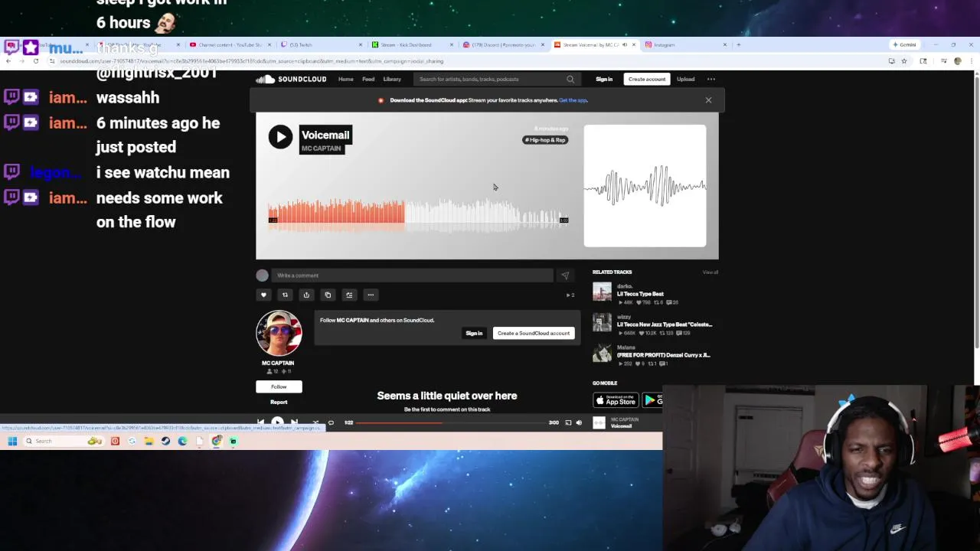The height and width of the screenshot is (551, 980).
Task: Mute audio with the player bar volume icon
Action: 579,422
